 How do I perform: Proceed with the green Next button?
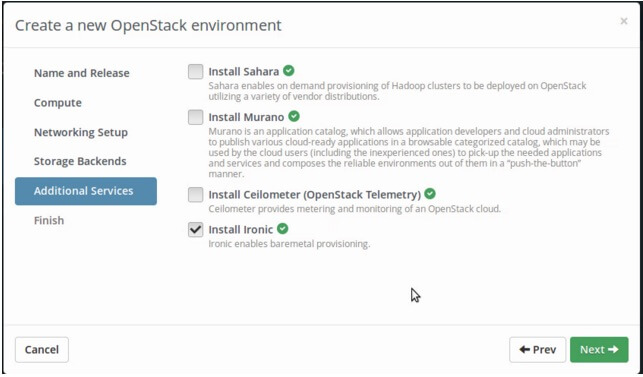tap(599, 350)
